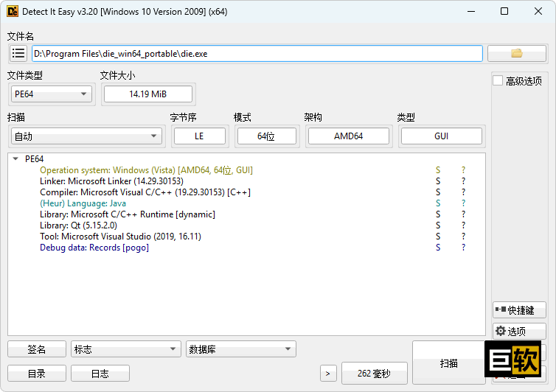Screen dimensions: 556x392
Task: Click ? in the Operation system row
Action: (463, 170)
